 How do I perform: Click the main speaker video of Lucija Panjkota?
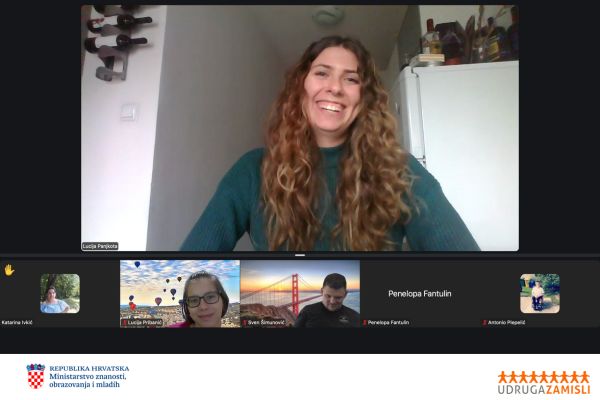click(300, 128)
